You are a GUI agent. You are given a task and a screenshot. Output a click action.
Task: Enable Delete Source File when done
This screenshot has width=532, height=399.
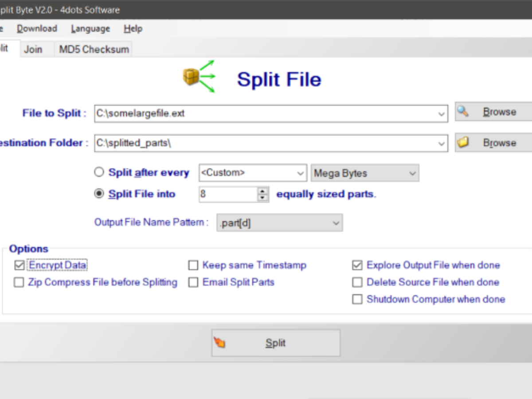click(x=357, y=282)
